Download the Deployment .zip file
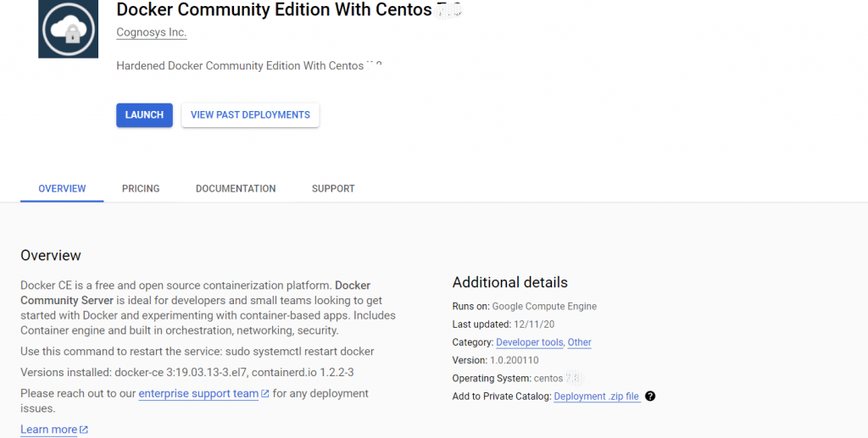Image resolution: width=868 pixels, height=438 pixels. coord(596,396)
